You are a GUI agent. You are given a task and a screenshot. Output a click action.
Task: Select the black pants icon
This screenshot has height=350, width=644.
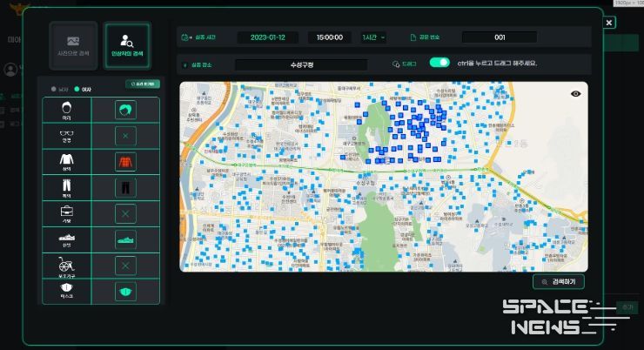[127, 187]
